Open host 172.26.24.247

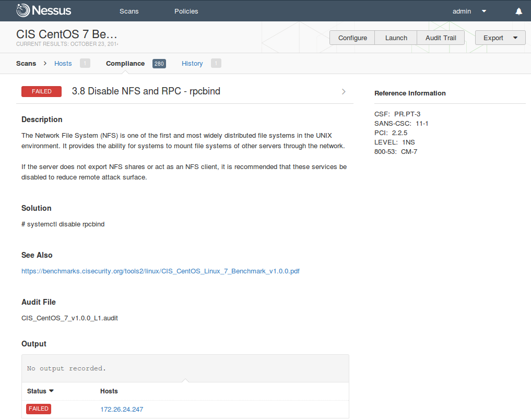tap(122, 409)
